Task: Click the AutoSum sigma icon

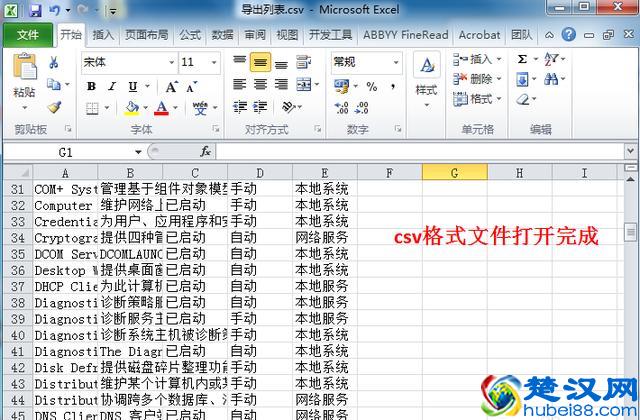Action: click(x=522, y=59)
